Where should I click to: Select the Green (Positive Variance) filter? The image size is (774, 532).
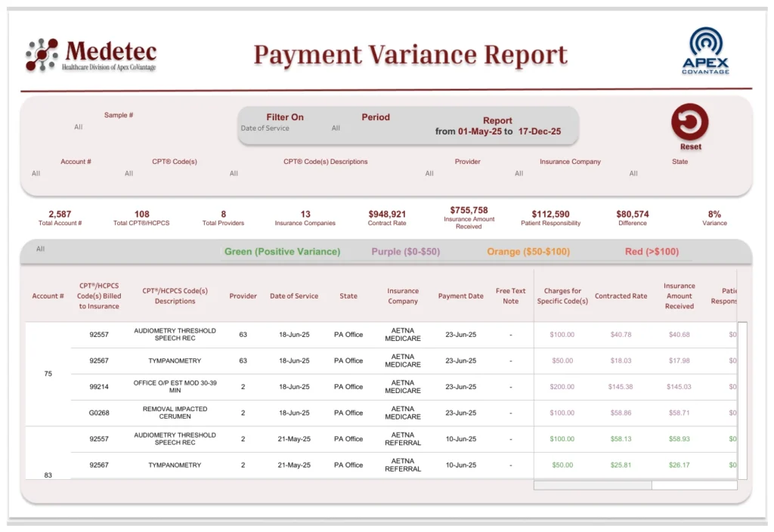(x=281, y=252)
